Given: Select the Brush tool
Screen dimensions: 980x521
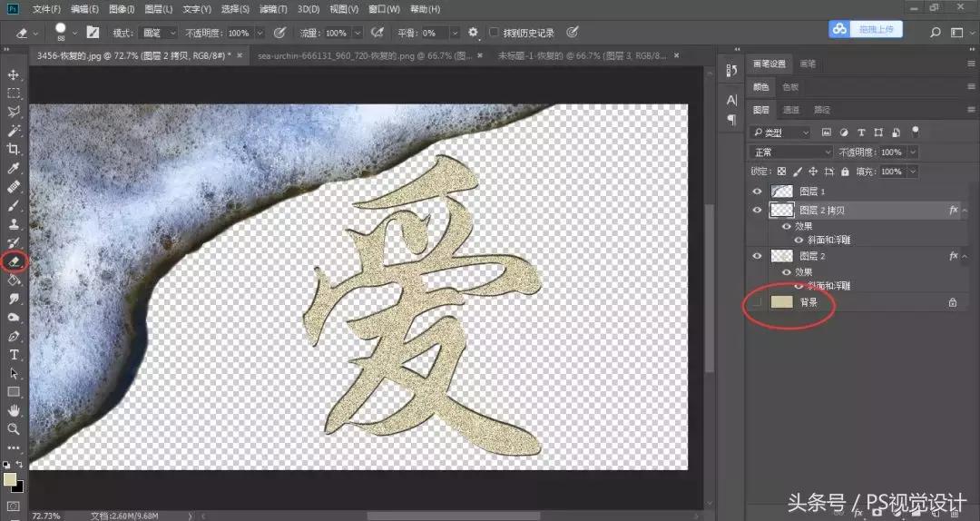Looking at the screenshot, I should (13, 206).
